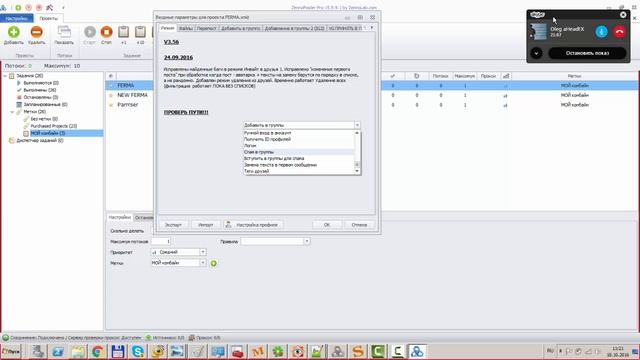Open the Добавление в группы 2 tab
Image resolution: width=640 pixels, height=360 pixels.
[294, 28]
